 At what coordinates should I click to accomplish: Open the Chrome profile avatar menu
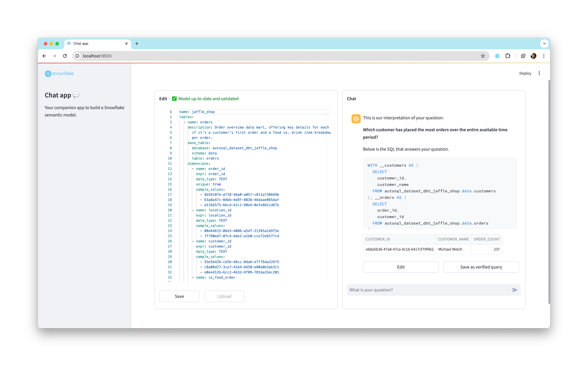[533, 56]
